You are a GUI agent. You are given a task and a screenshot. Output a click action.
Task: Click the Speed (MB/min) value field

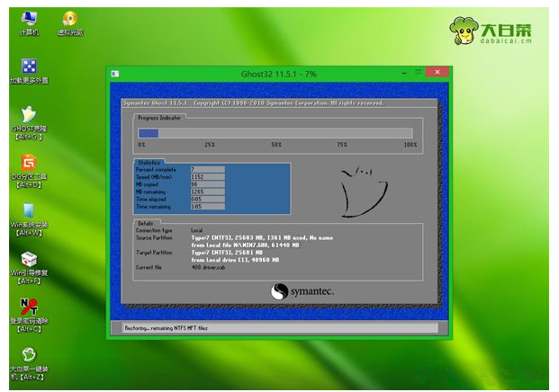click(207, 176)
